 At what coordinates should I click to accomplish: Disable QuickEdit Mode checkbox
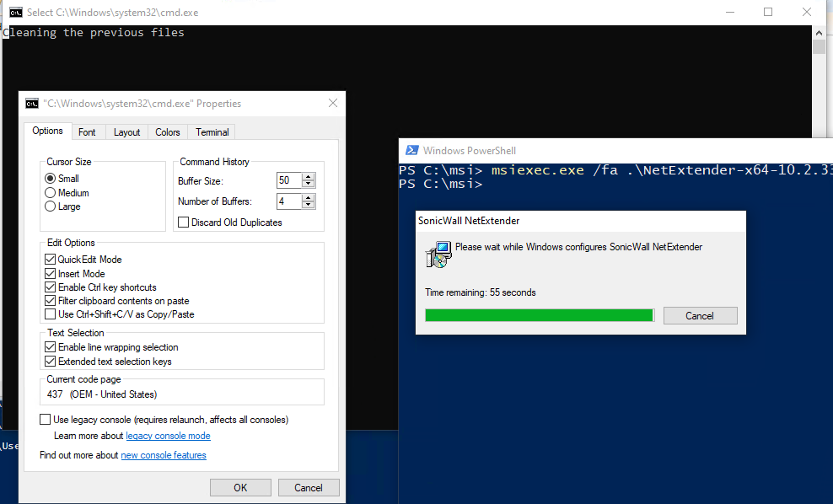tap(50, 260)
